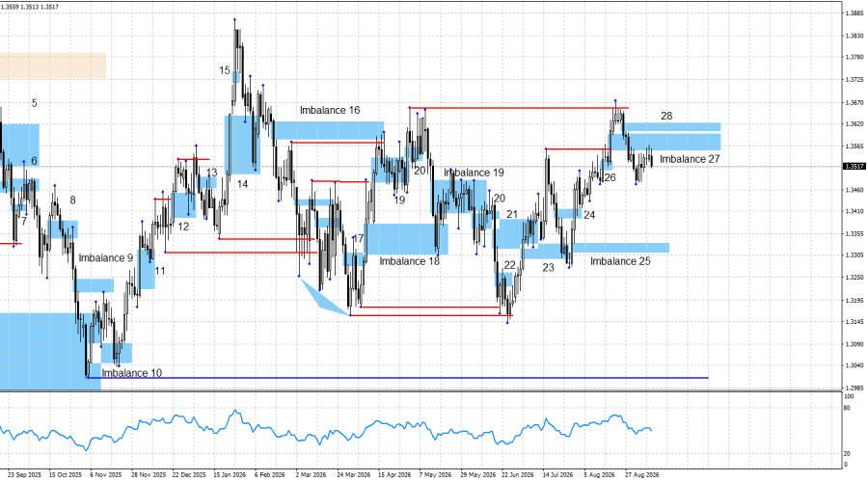This screenshot has width=868, height=482.
Task: Click the Imbalance 10 label
Action: pyautogui.click(x=132, y=373)
